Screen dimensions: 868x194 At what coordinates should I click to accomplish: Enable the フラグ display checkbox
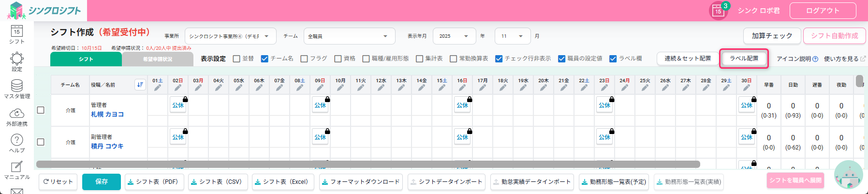pyautogui.click(x=304, y=59)
